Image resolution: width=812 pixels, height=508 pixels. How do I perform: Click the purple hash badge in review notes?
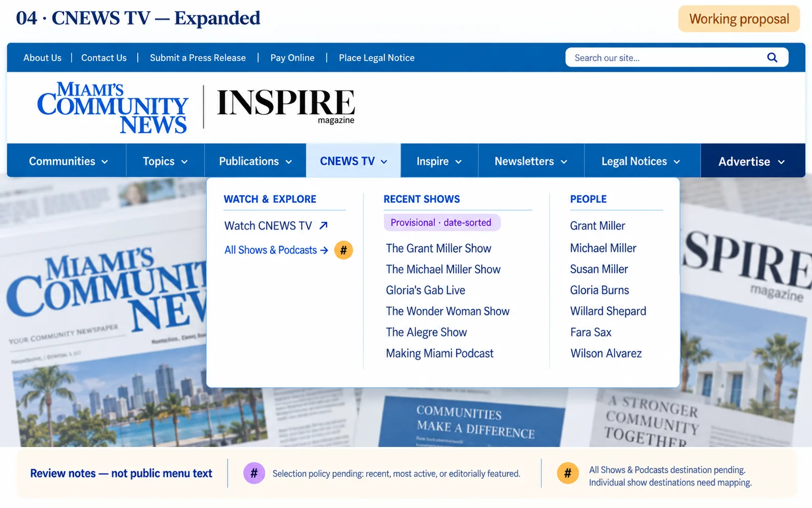point(254,473)
